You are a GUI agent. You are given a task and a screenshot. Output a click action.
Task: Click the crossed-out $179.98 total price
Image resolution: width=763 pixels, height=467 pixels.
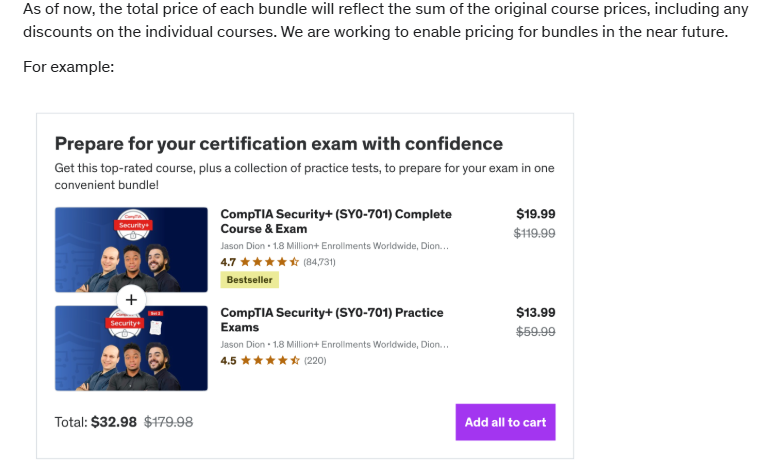169,422
